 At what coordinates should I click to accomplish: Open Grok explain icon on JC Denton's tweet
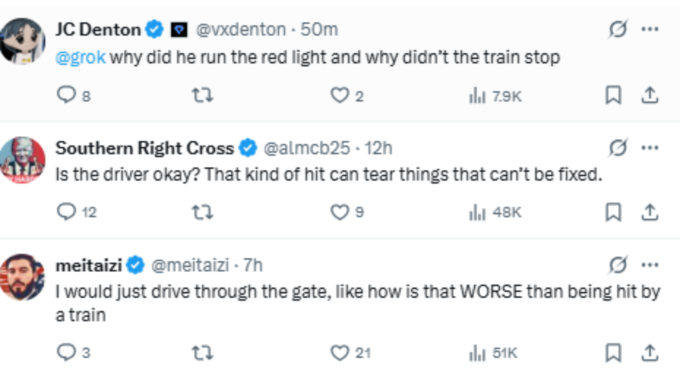tap(618, 29)
